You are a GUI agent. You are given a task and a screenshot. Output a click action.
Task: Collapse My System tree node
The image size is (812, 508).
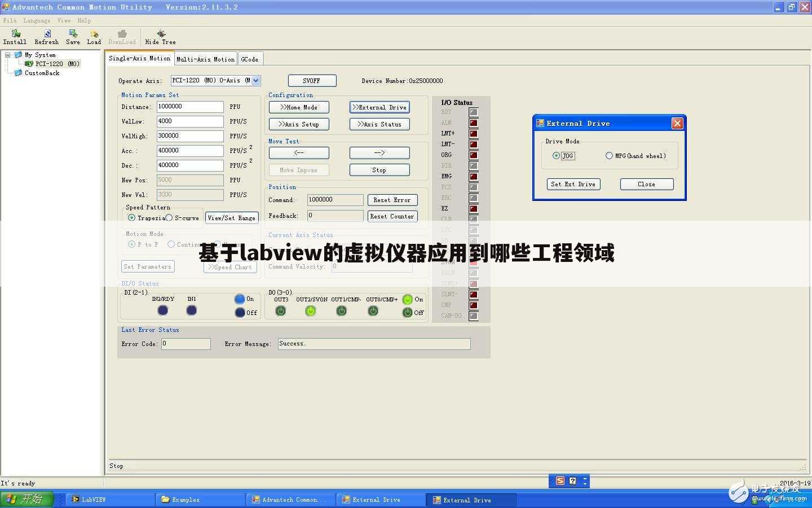click(7, 55)
